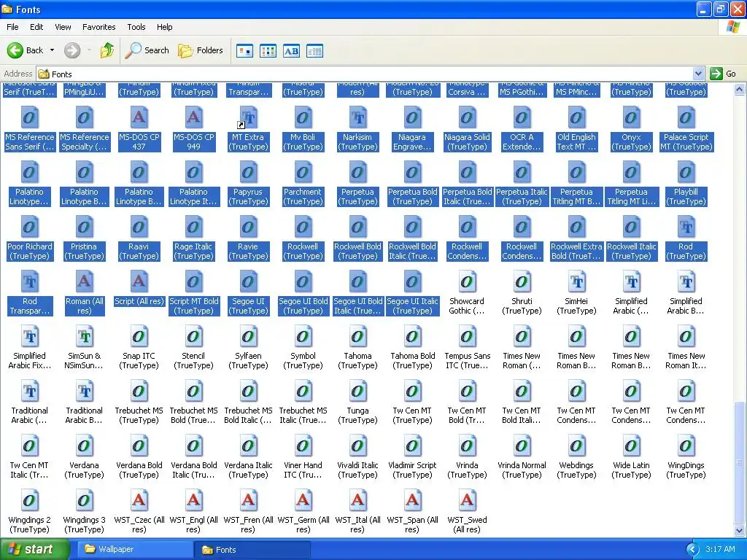The width and height of the screenshot is (747, 560).
Task: Open the Favorites menu
Action: point(98,27)
